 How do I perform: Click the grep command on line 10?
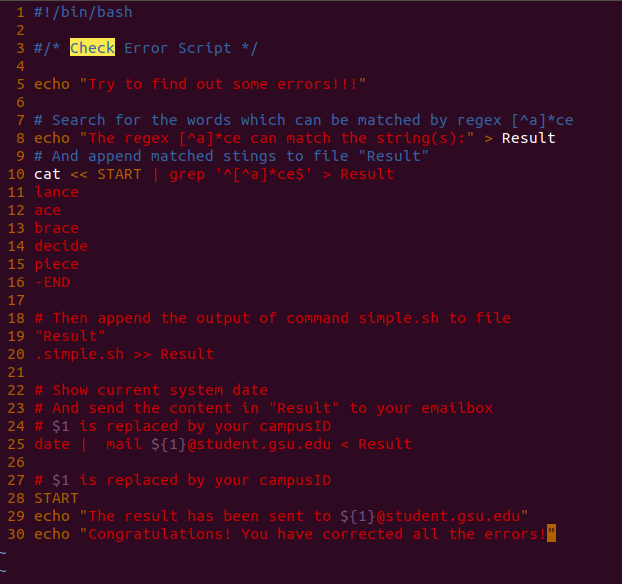click(x=187, y=175)
